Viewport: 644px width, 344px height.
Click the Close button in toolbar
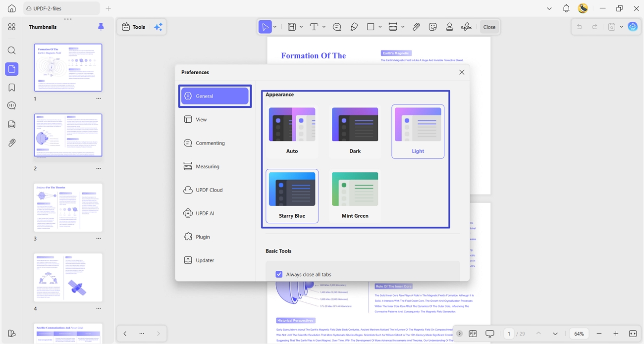[x=489, y=27]
